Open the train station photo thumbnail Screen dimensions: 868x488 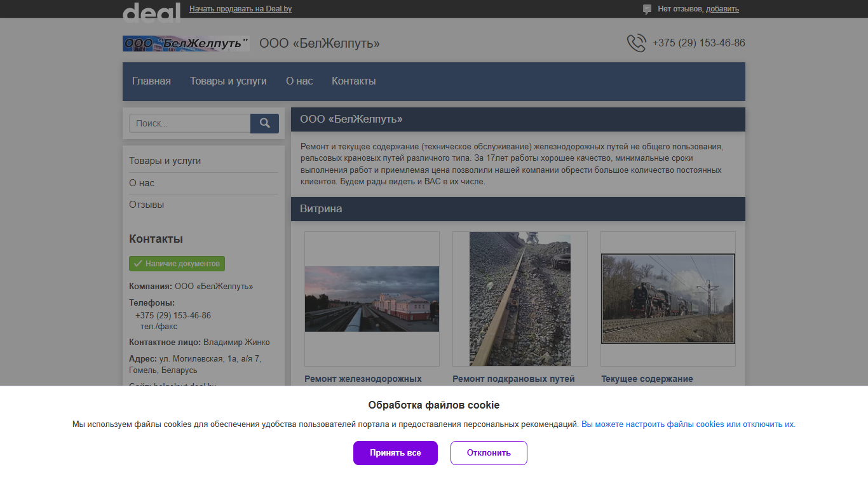coord(372,299)
